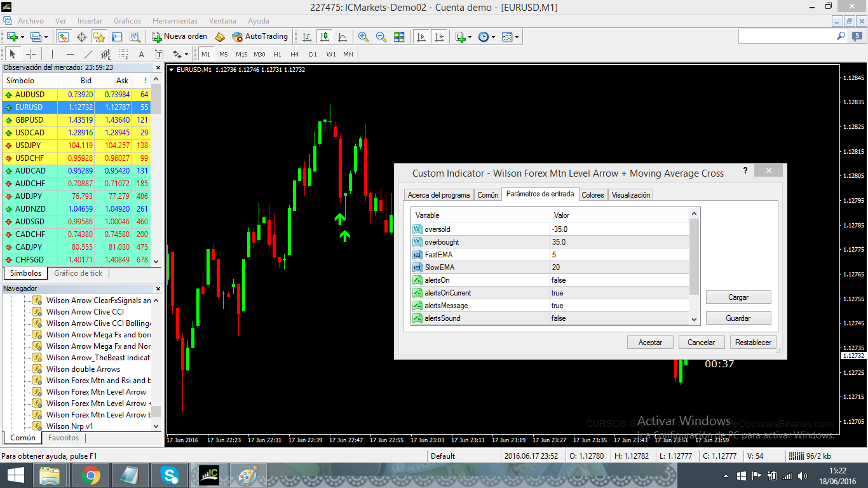The image size is (868, 488).
Task: Tile chart windows with the grid icon
Action: (399, 37)
